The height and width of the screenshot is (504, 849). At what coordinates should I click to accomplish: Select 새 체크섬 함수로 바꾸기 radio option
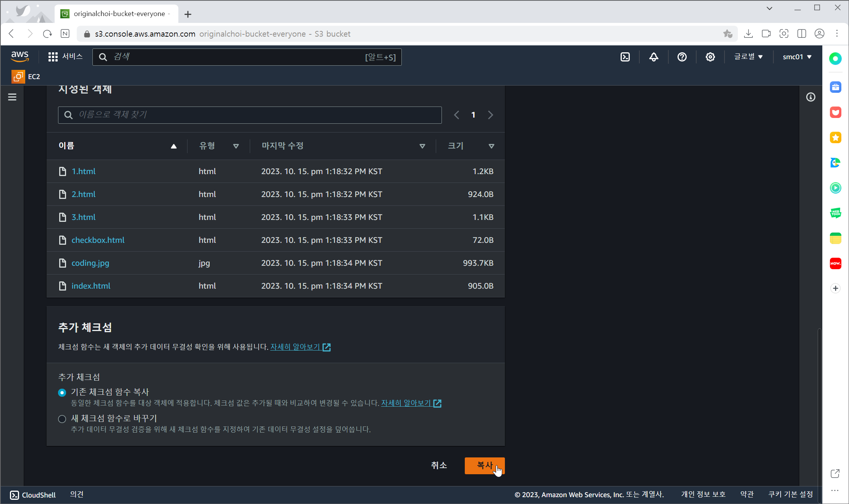[62, 419]
